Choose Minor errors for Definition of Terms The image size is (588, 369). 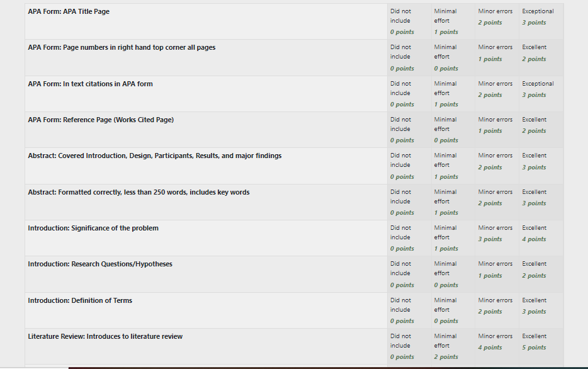pyautogui.click(x=497, y=310)
